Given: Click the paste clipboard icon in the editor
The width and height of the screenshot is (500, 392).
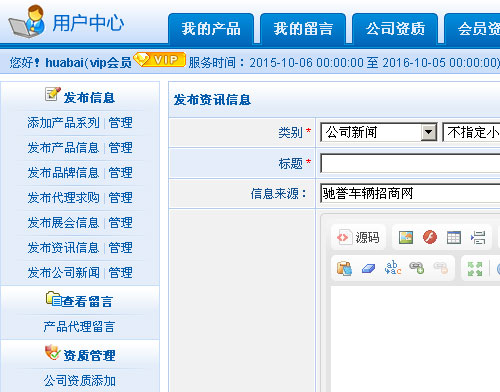Looking at the screenshot, I should tap(344, 268).
